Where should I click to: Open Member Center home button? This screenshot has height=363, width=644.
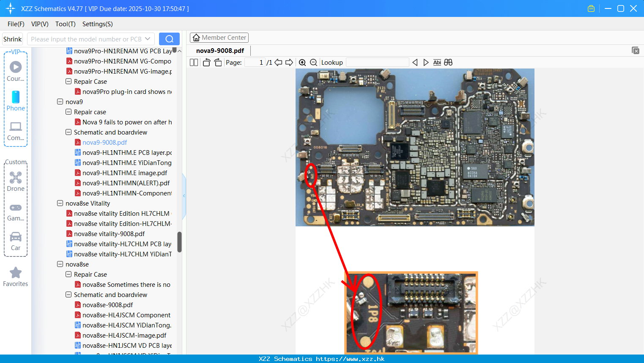[219, 38]
